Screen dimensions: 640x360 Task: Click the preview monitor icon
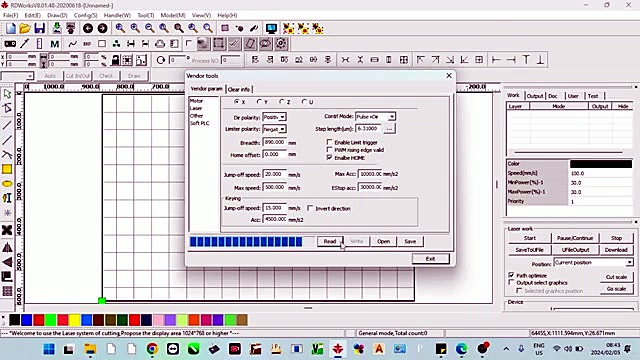[271, 28]
